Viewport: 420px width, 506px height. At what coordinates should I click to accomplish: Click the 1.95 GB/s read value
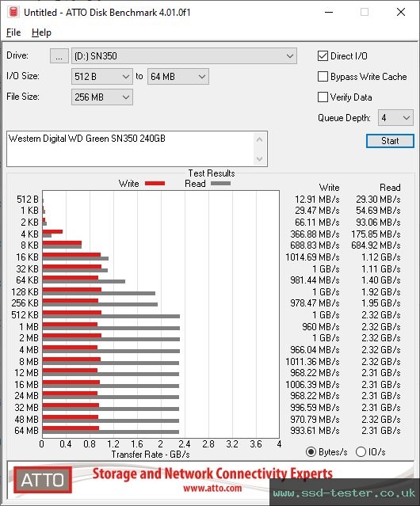coord(381,303)
